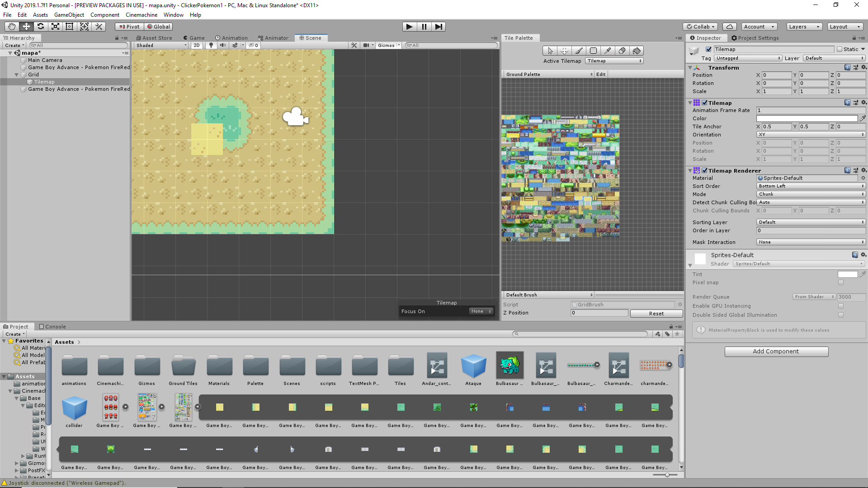Open the Sort Order dropdown in Tilemap Renderer
868x488 pixels.
pyautogui.click(x=811, y=186)
